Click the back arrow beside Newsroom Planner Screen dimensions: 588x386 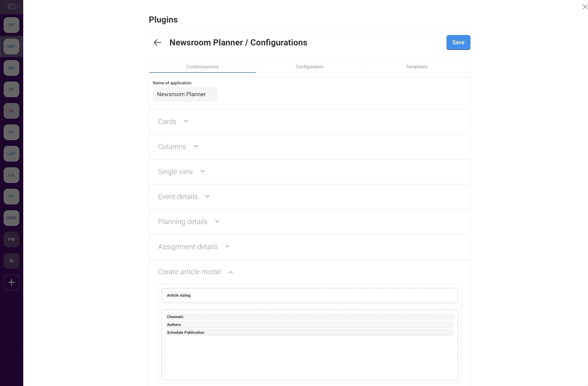(157, 43)
